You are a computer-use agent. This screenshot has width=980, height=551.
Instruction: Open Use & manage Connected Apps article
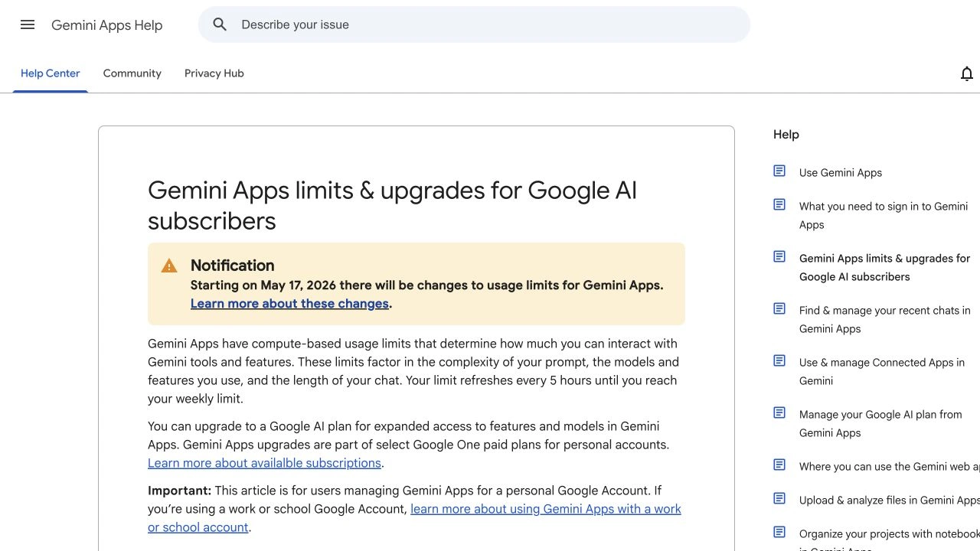[882, 372]
